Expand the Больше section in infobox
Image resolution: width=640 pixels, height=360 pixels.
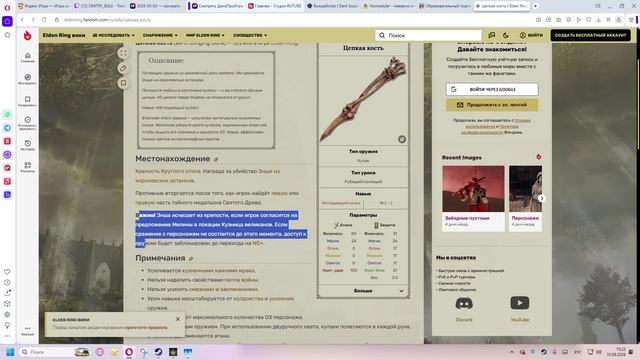pyautogui.click(x=363, y=291)
